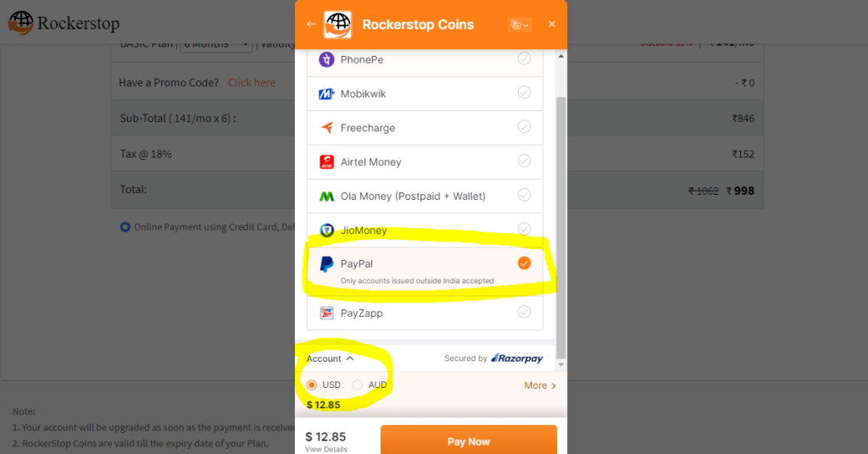Viewport: 868px width, 454px height.
Task: Choose the Mobikwik wallet logo
Action: [326, 93]
